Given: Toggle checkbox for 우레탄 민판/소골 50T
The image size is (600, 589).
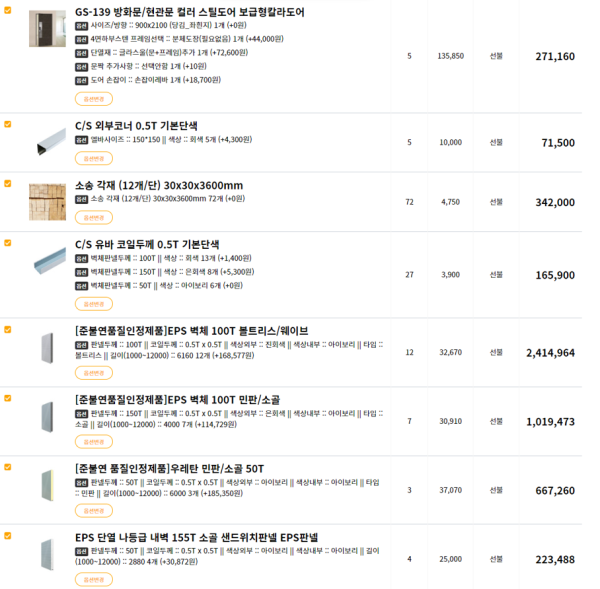Looking at the screenshot, I should pyautogui.click(x=8, y=468).
